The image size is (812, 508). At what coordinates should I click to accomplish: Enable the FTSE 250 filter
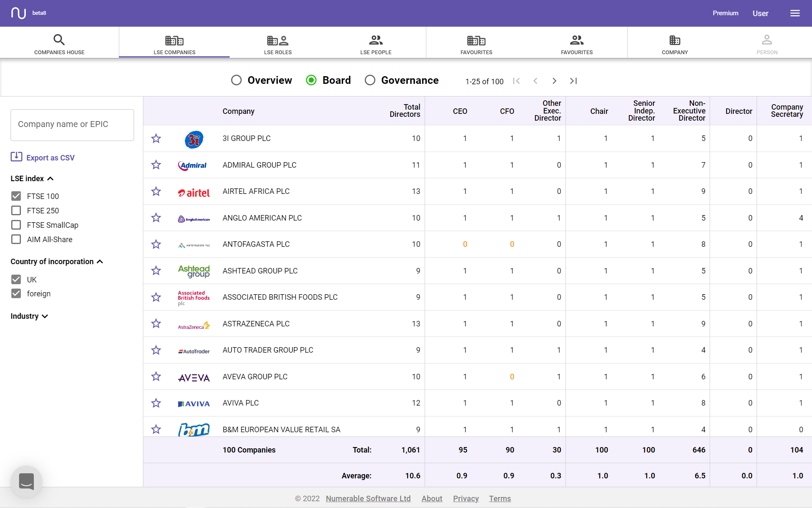16,210
